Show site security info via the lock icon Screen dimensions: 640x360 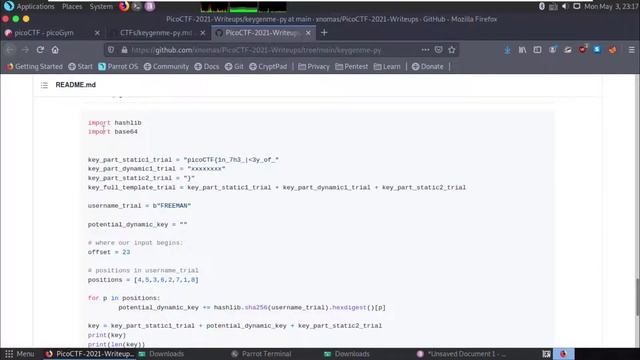click(x=124, y=50)
